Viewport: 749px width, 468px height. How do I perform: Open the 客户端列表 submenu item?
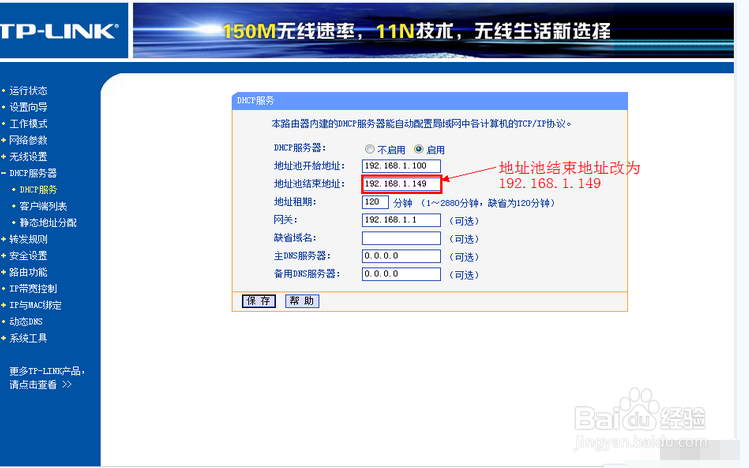point(43,206)
